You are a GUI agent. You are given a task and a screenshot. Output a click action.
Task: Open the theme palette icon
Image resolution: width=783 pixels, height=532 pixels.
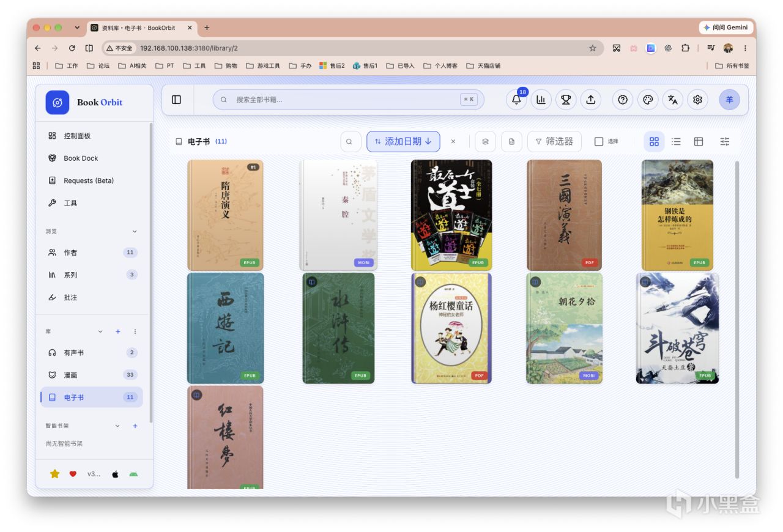(x=648, y=100)
